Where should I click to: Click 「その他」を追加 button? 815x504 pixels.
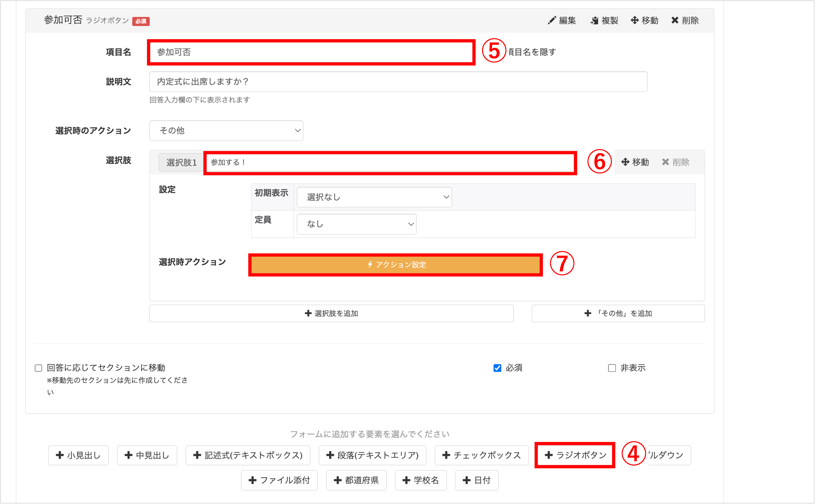[618, 313]
